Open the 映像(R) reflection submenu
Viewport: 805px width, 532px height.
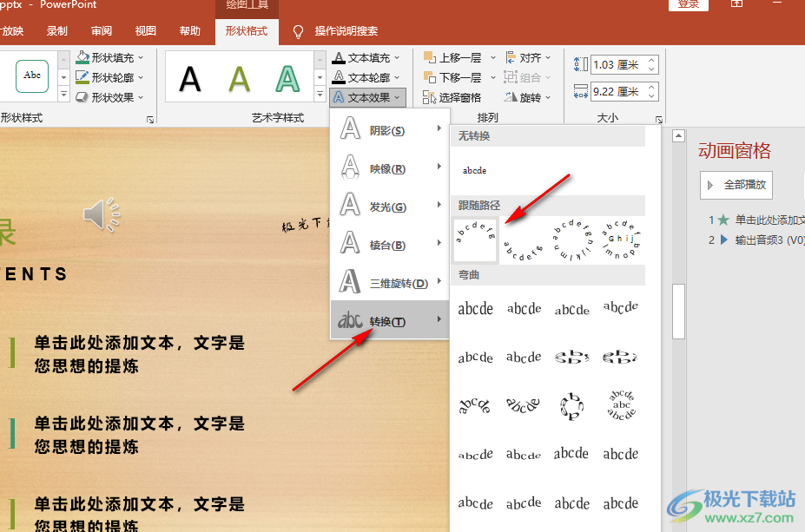(x=390, y=167)
